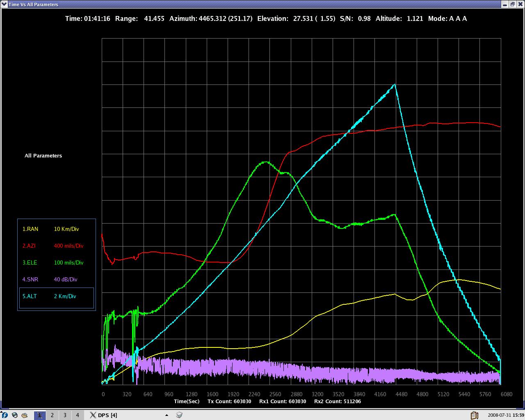The width and height of the screenshot is (525, 420).
Task: Select the DPS [4] taskbar window button
Action: click(103, 415)
